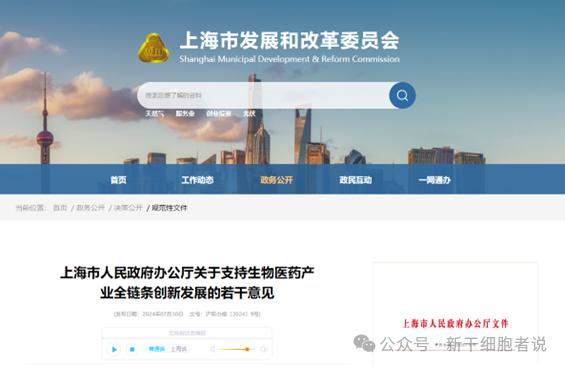The height and width of the screenshot is (367, 565).
Task: Open the 首页 navigation tab
Action: [x=118, y=180]
